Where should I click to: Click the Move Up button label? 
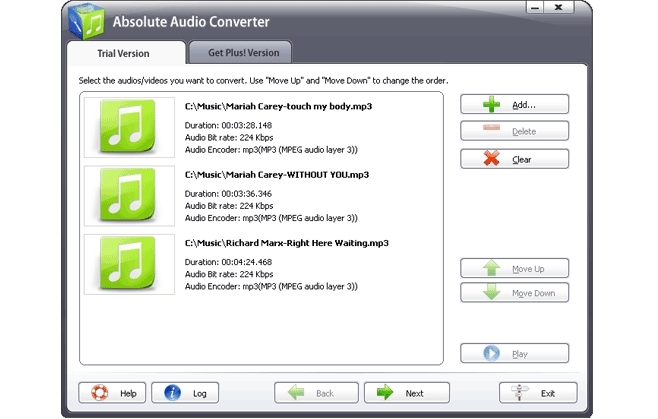click(528, 269)
